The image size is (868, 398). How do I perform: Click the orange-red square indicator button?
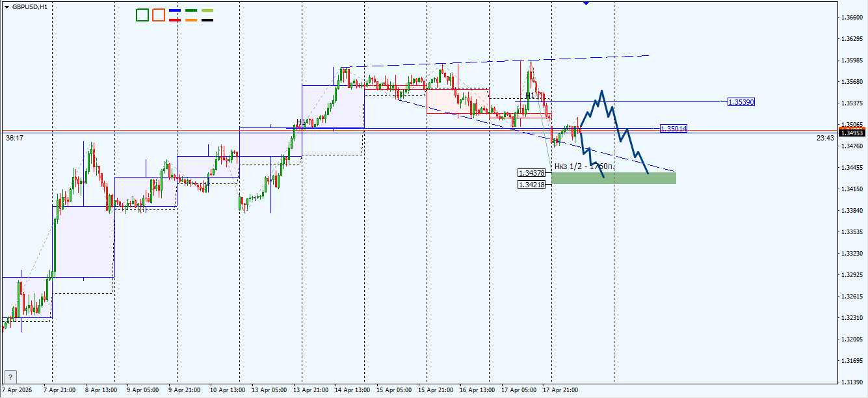pyautogui.click(x=159, y=15)
